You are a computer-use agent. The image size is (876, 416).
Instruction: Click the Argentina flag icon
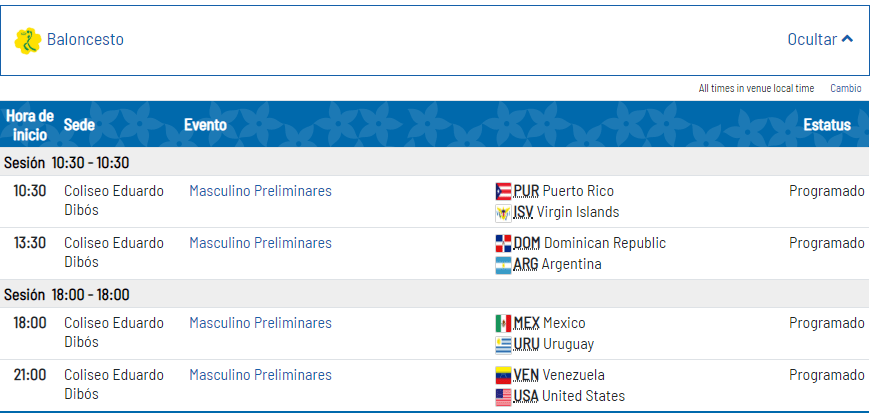[x=503, y=265]
